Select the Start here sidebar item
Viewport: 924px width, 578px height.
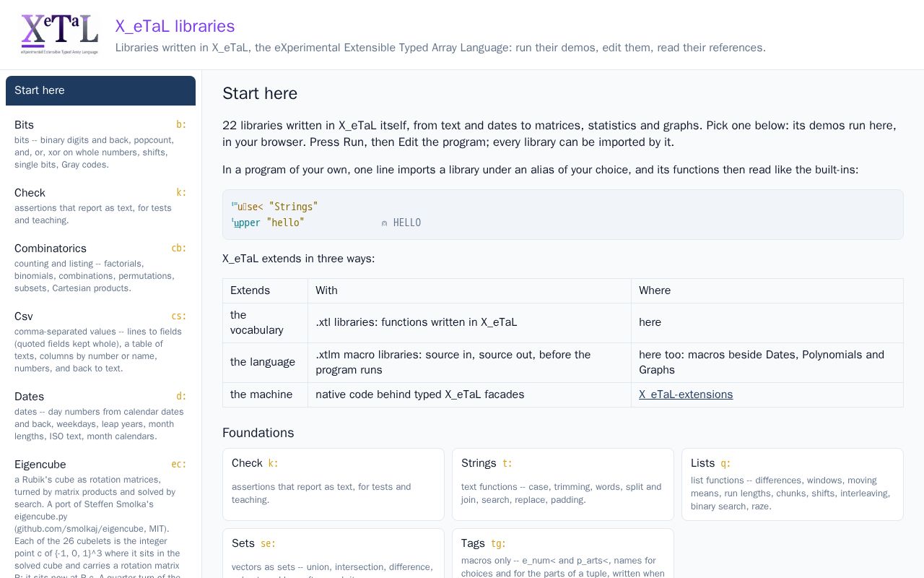pyautogui.click(x=100, y=90)
